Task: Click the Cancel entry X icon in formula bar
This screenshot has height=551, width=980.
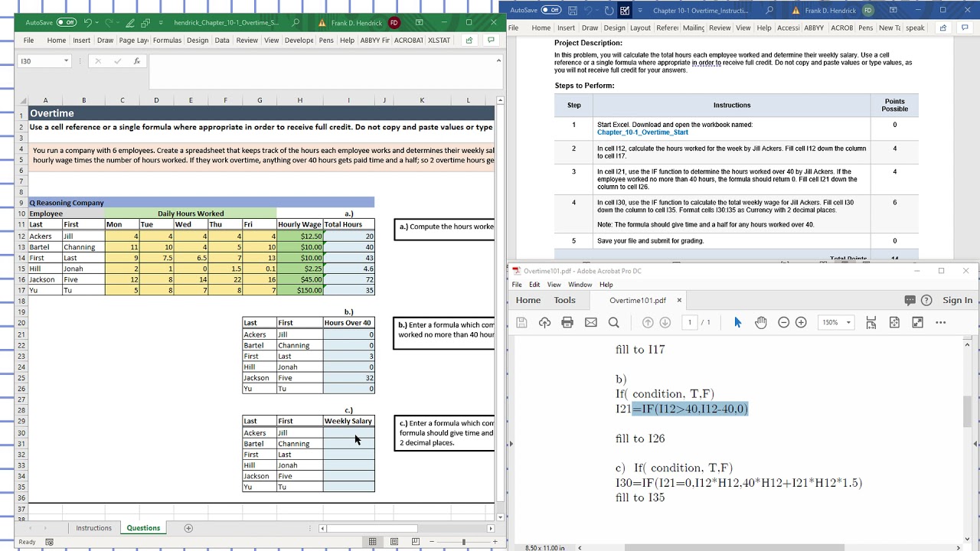Action: (x=97, y=61)
